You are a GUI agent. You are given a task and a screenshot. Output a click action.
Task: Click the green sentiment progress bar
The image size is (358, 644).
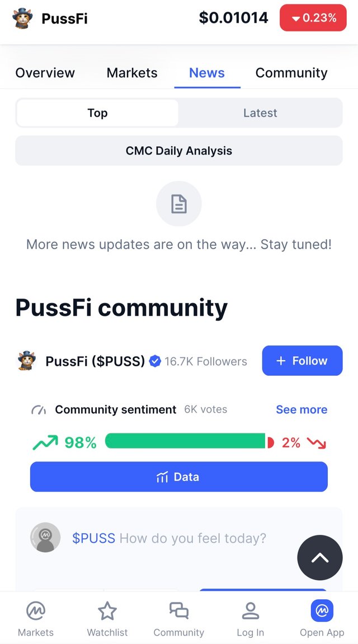(x=185, y=441)
